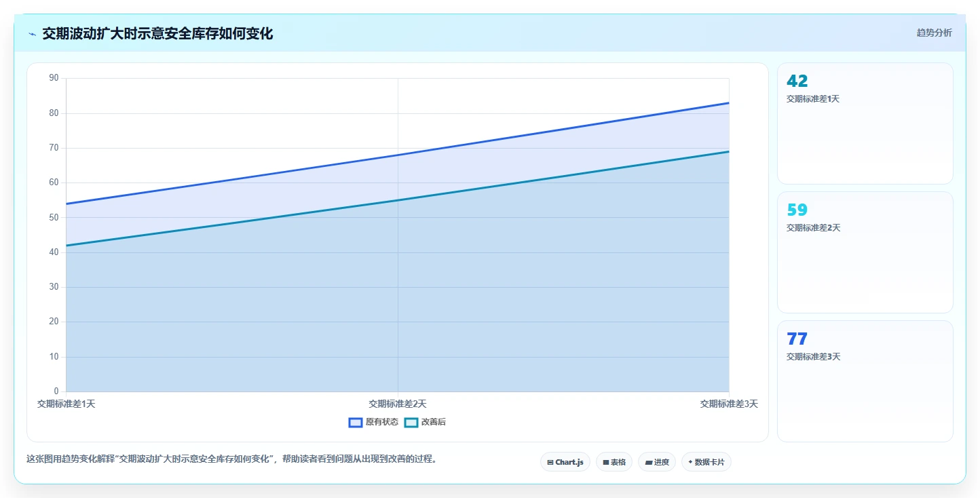Click the Chart.js tag icon
The image size is (980, 498).
[x=550, y=462]
